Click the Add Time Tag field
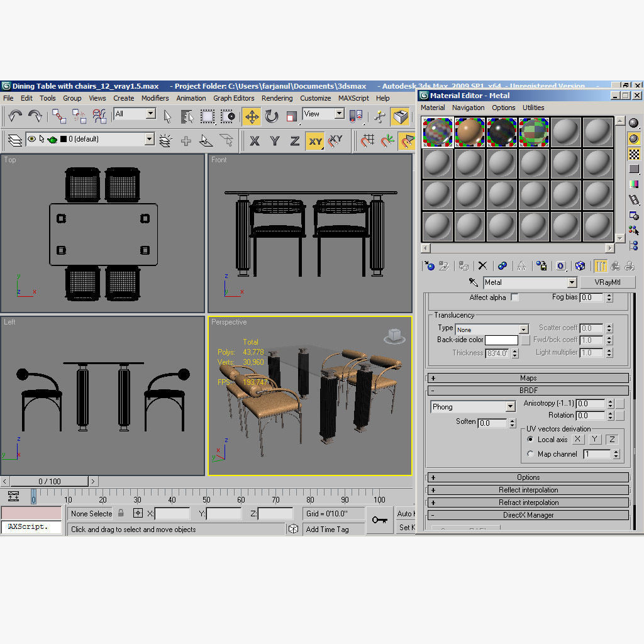Image resolution: width=644 pixels, height=644 pixels. tap(333, 529)
